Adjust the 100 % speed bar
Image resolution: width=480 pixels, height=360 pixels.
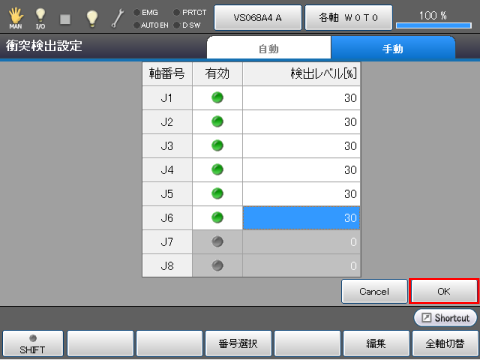tap(434, 25)
